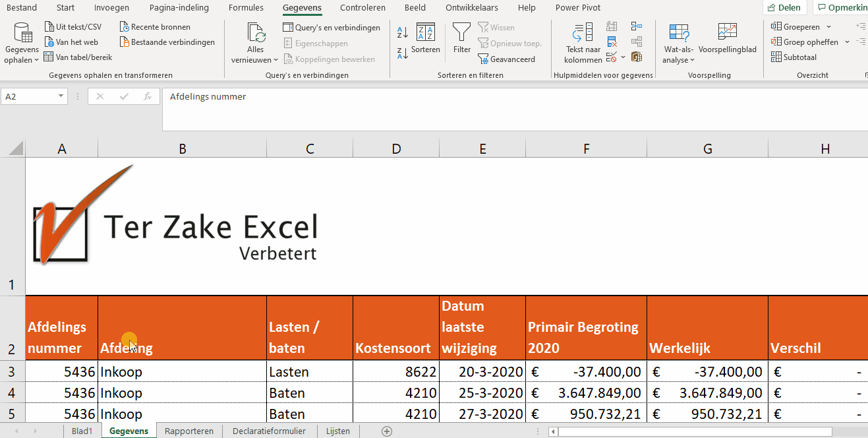Open the Beeld ribbon tab

(415, 8)
